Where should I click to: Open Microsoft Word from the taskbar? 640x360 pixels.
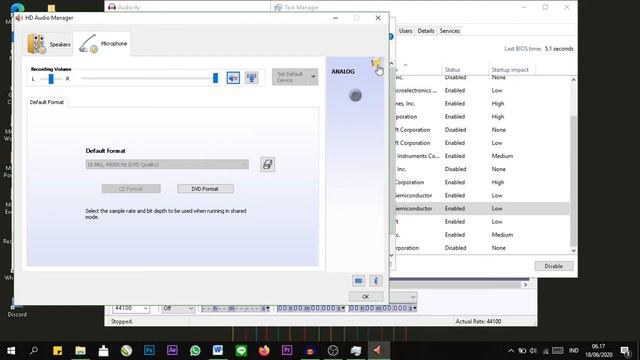tap(218, 351)
